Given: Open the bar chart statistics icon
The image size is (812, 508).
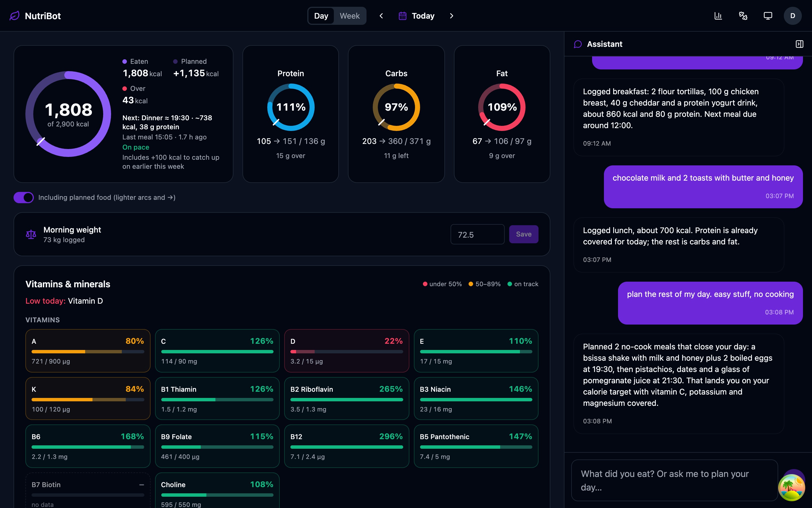Looking at the screenshot, I should tap(718, 16).
